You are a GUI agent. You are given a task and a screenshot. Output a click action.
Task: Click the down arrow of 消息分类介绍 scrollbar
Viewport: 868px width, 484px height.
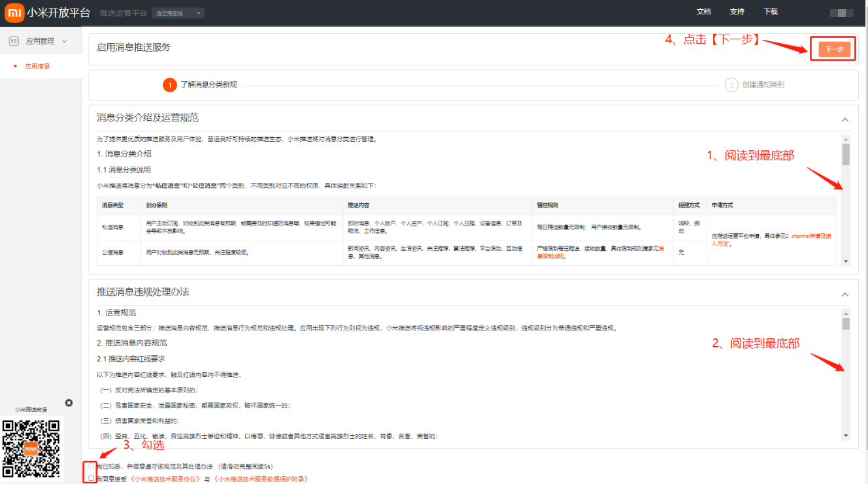pos(846,261)
